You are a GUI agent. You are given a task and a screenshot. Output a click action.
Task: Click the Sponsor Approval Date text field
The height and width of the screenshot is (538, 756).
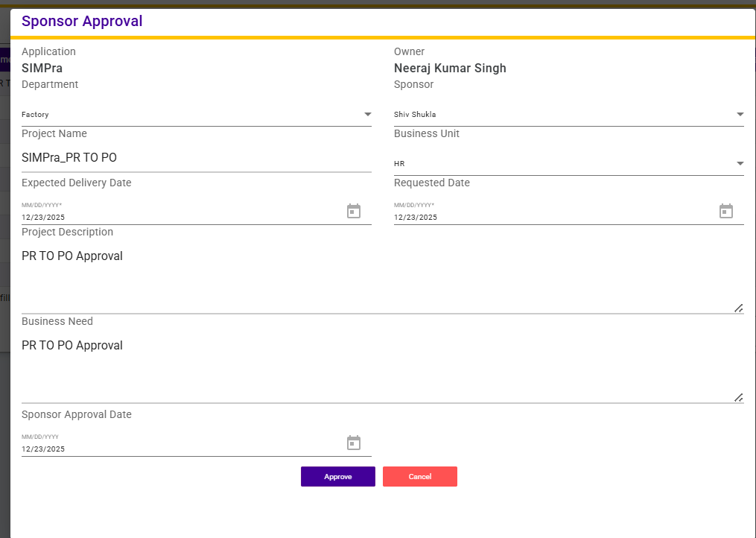pos(179,449)
